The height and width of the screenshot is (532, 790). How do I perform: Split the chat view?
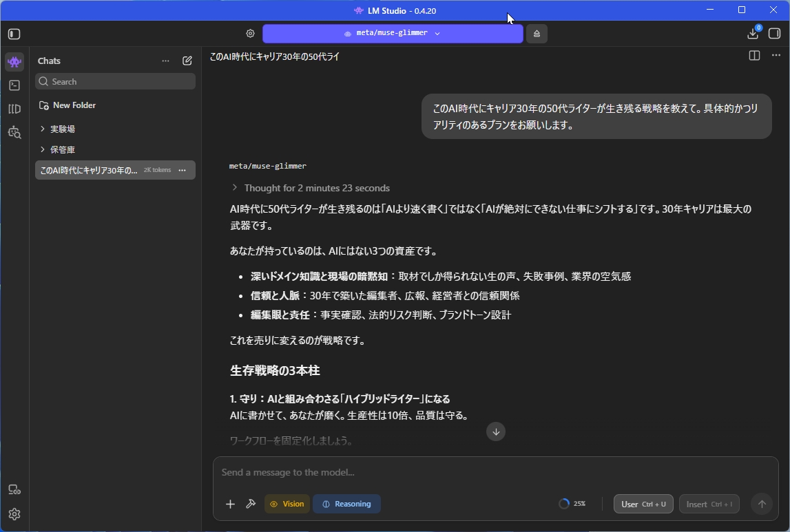click(x=754, y=56)
